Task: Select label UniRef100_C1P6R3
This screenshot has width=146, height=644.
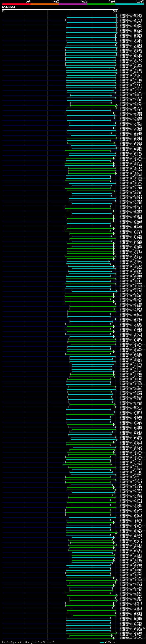Action: click(131, 113)
